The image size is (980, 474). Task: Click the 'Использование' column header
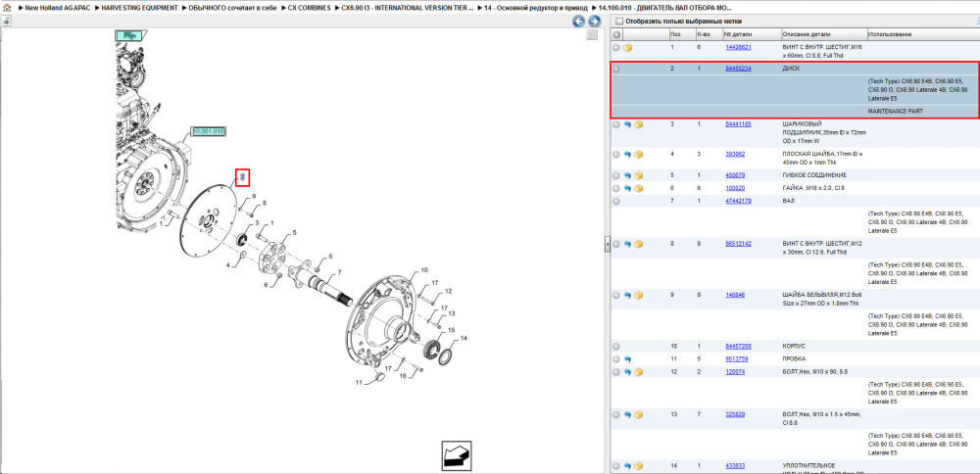tap(890, 33)
